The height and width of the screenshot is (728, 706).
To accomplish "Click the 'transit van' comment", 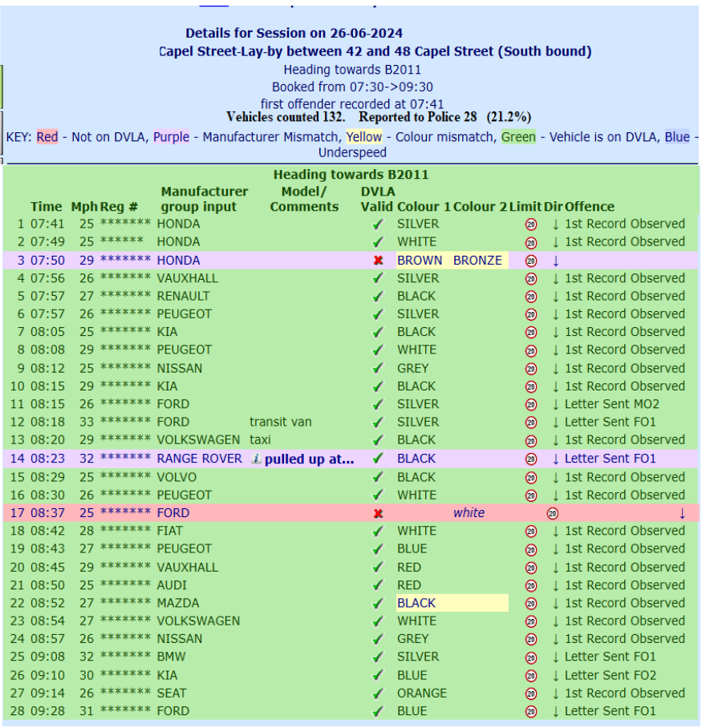I will click(x=281, y=422).
